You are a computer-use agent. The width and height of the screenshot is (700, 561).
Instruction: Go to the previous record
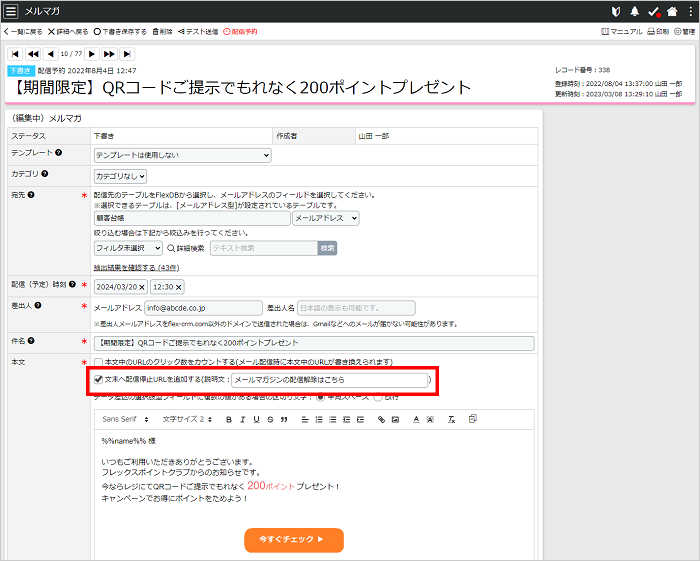[x=50, y=54]
